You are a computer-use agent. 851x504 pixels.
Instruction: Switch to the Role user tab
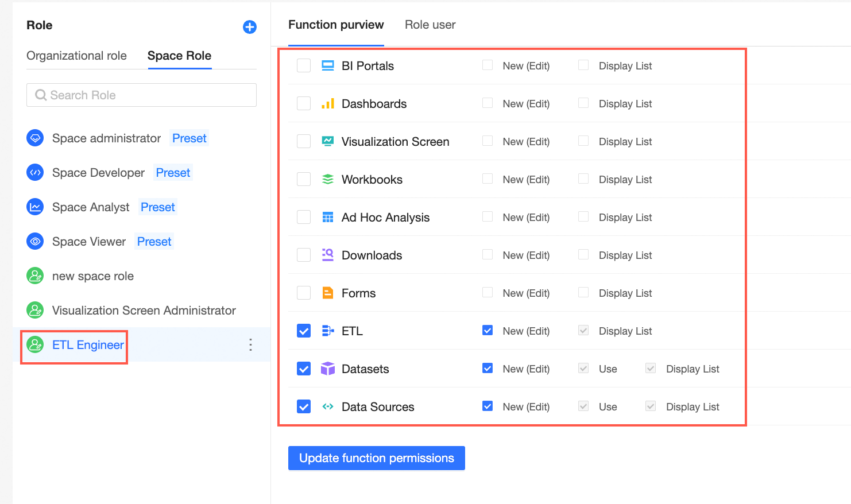pos(430,25)
